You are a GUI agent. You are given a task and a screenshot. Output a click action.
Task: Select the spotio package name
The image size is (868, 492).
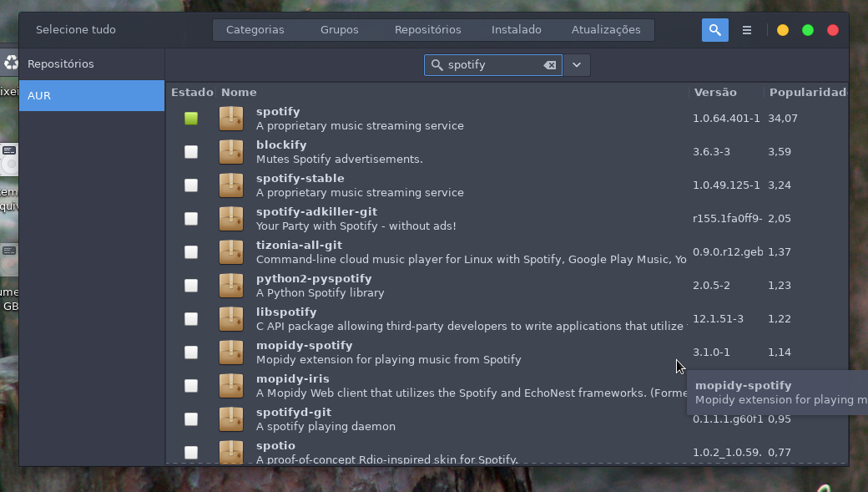pyautogui.click(x=275, y=445)
